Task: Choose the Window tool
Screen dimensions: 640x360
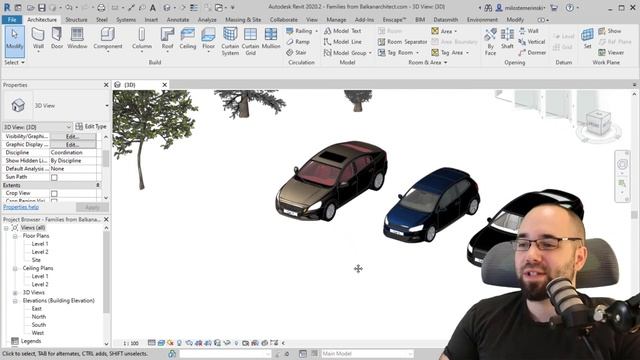Action: tap(77, 39)
